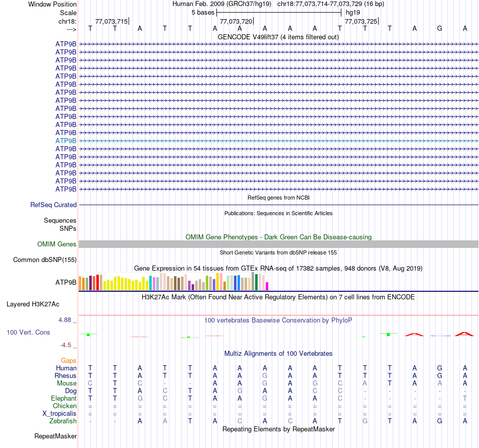Image resolution: width=479 pixels, height=448 pixels.
Task: Select the Zebrafish alignment row label
Action: 63,421
